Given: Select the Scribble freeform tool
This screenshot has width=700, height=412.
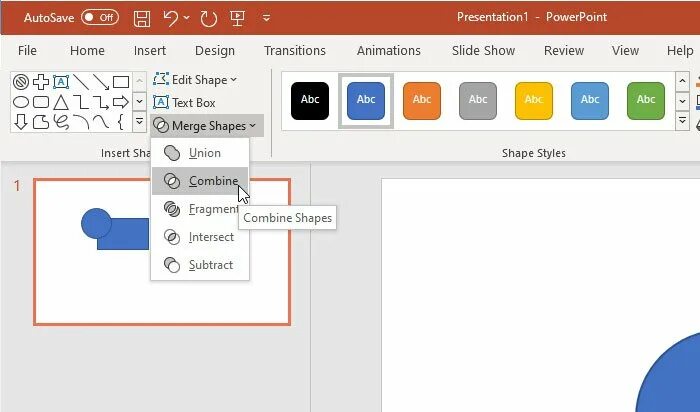Looking at the screenshot, I should pyautogui.click(x=61, y=122).
